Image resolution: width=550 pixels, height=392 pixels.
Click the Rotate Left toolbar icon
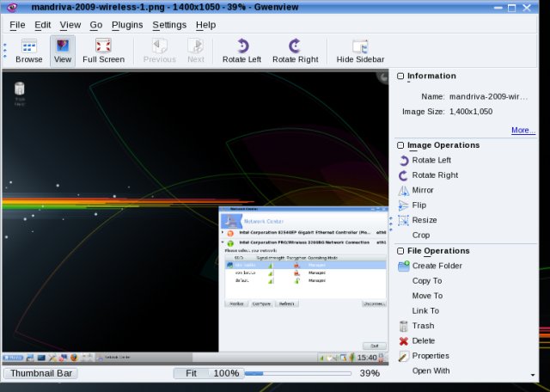click(241, 51)
